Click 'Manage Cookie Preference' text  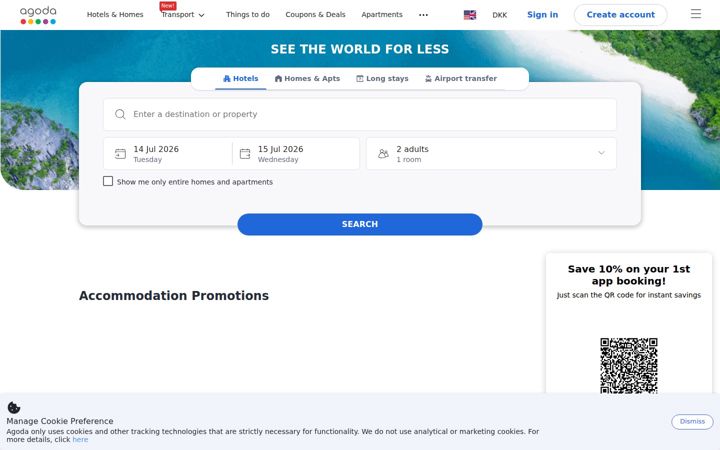pyautogui.click(x=60, y=421)
